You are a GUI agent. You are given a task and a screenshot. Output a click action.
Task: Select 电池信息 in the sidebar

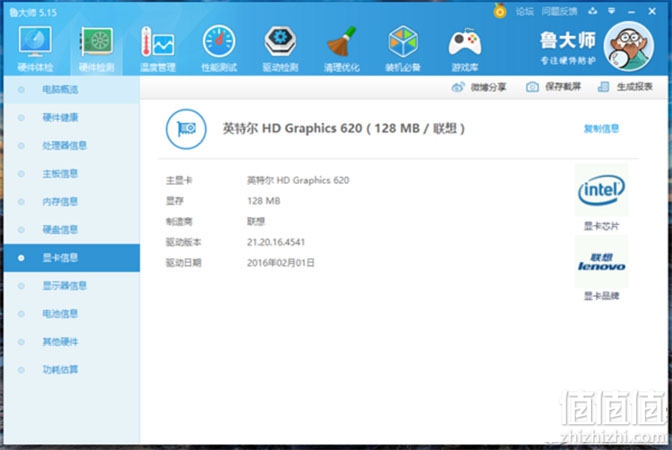pos(72,314)
